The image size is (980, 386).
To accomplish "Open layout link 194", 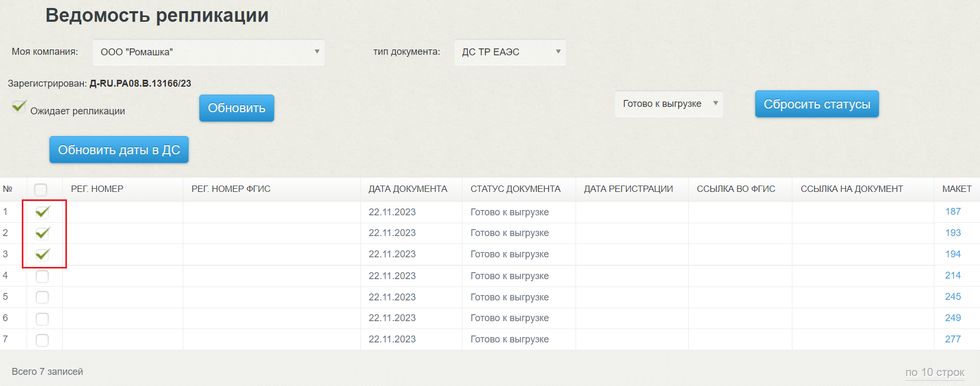I will (x=952, y=254).
